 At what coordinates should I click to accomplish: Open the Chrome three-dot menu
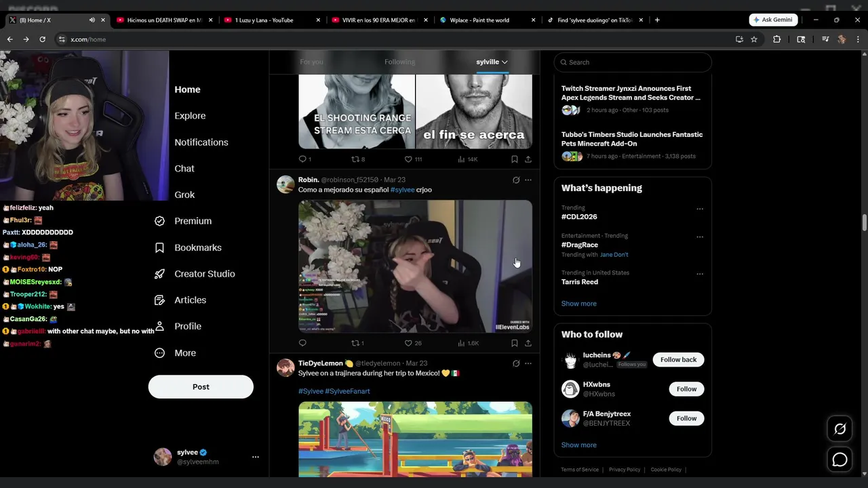pos(858,39)
